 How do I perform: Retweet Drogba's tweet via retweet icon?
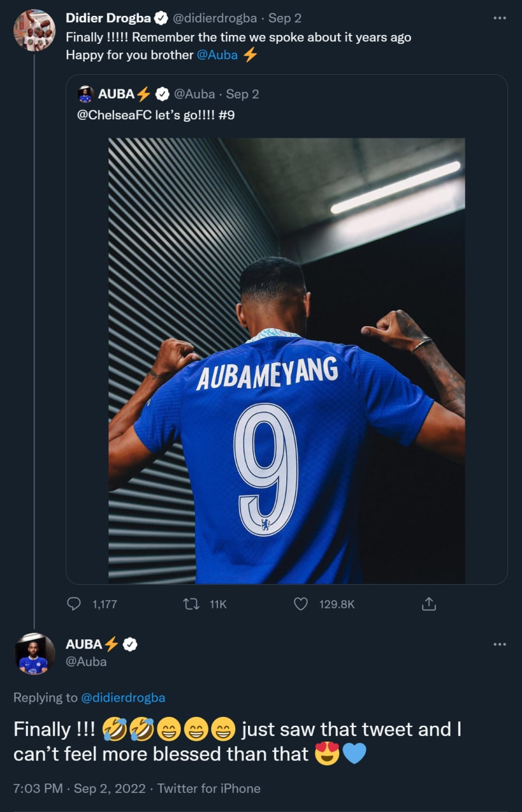pos(190,604)
